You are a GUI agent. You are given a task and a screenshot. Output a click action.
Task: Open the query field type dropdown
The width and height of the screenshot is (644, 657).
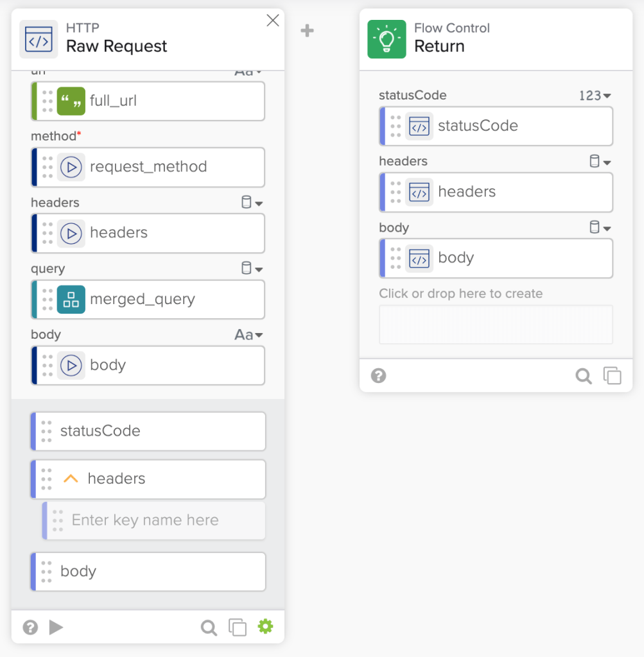252,269
